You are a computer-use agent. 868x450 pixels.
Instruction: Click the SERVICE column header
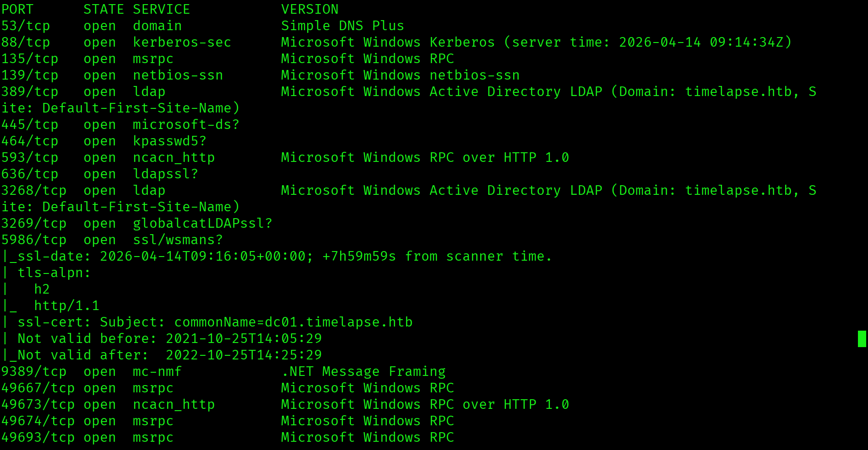pos(161,9)
